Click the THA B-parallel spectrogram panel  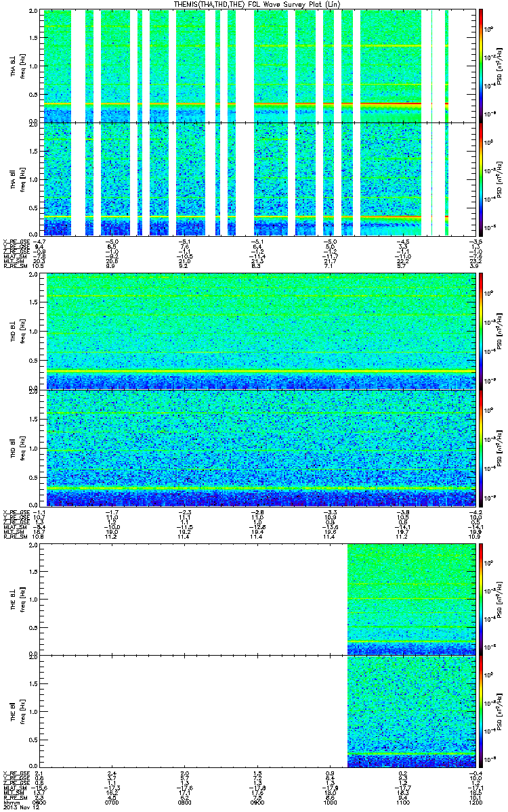tap(258, 179)
